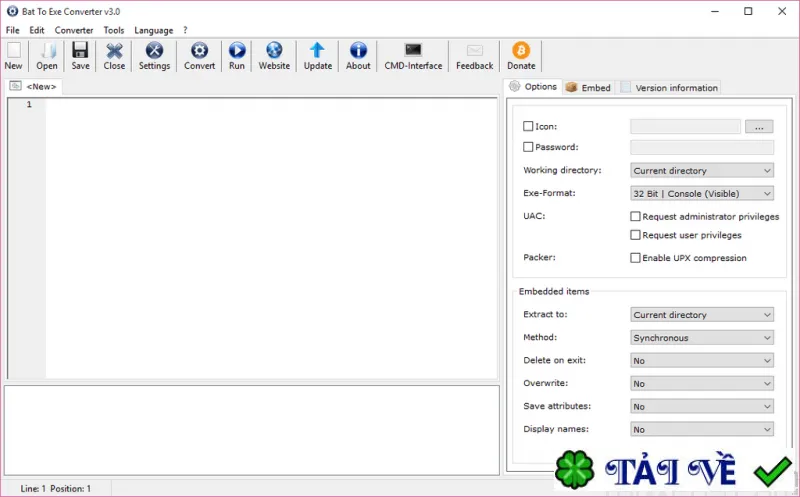Image resolution: width=800 pixels, height=497 pixels.
Task: Open the CMD-Interface toolbar icon
Action: 413,49
